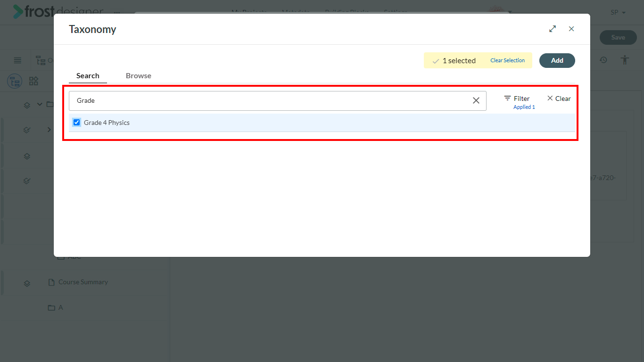The height and width of the screenshot is (362, 644).
Task: Clear the search text with the X icon
Action: tap(476, 100)
